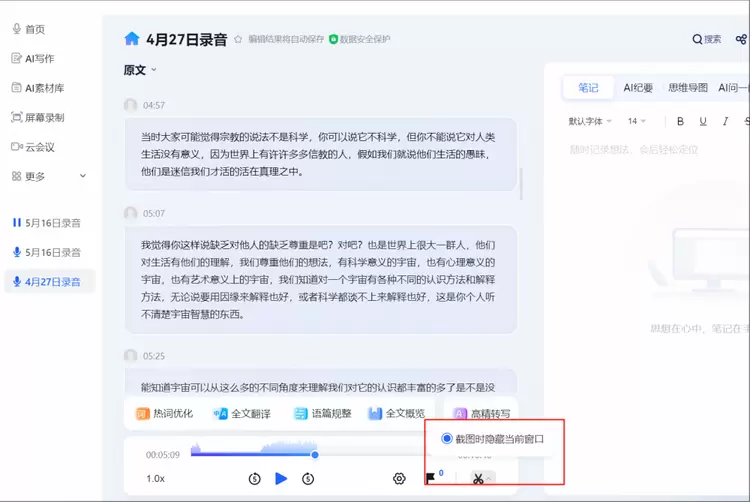Switch to the AI纪要 tab
This screenshot has width=750, height=502.
tap(638, 88)
